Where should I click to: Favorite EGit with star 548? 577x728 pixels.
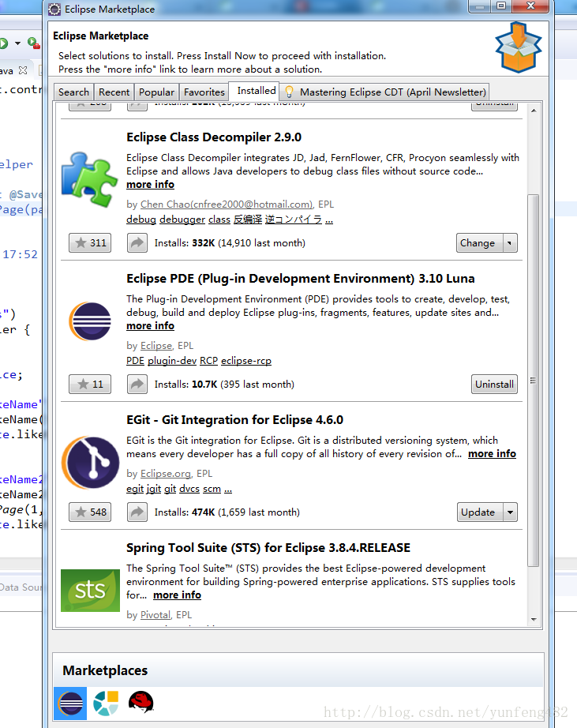(90, 512)
